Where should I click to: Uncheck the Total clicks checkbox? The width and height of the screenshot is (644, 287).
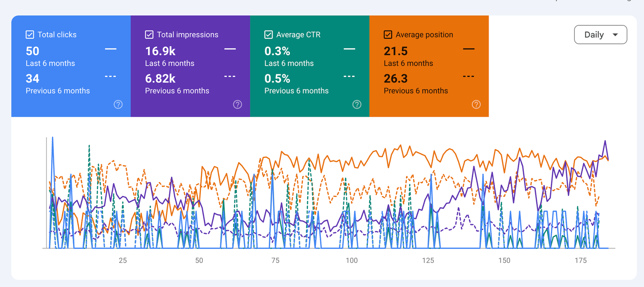pos(30,35)
